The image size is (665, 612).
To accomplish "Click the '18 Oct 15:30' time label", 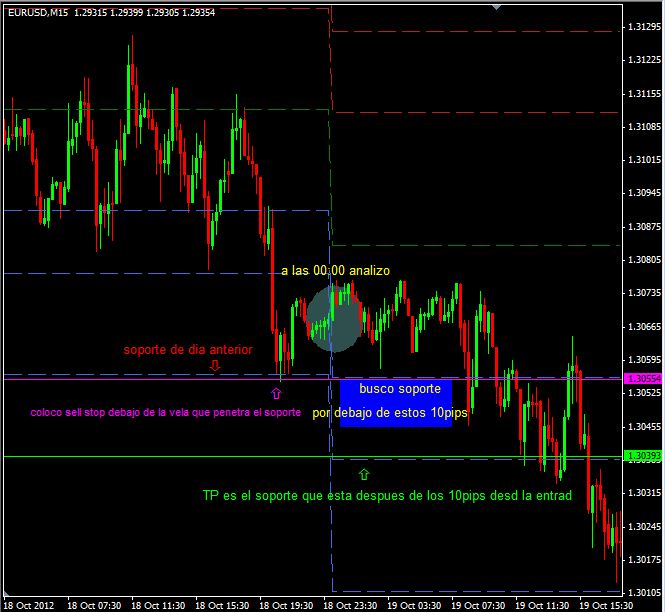I will 222,605.
